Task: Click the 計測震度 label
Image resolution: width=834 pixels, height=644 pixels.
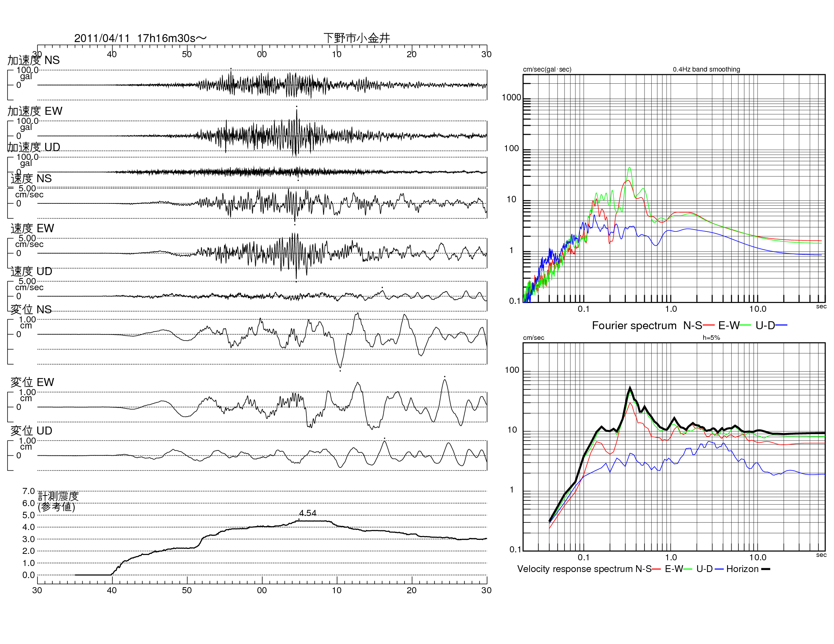Action: (58, 496)
